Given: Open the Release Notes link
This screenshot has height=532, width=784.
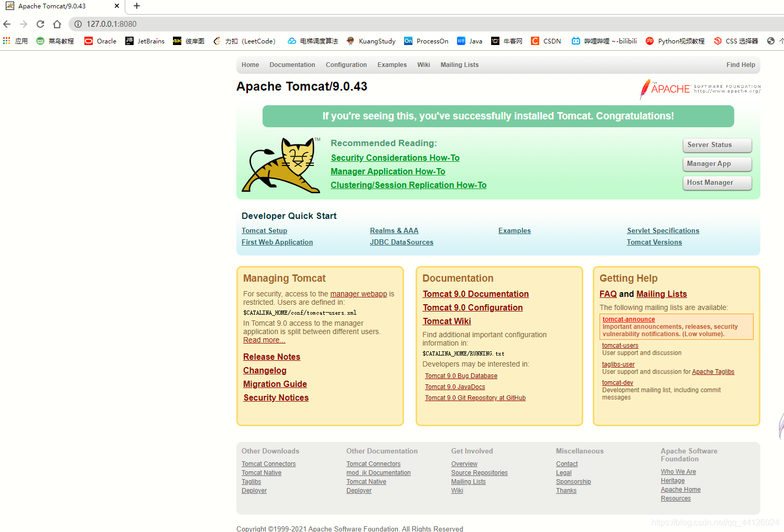Looking at the screenshot, I should click(271, 357).
